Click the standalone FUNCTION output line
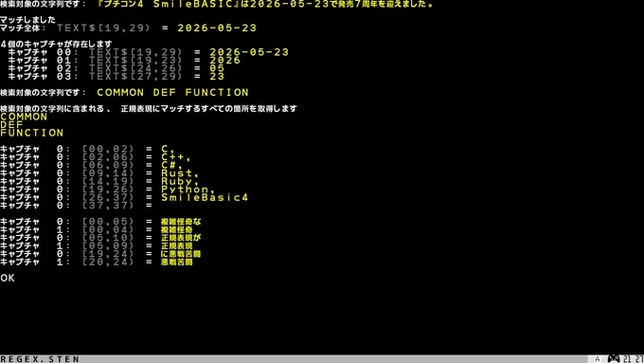Screen dimensions: 644x363 click(31, 133)
